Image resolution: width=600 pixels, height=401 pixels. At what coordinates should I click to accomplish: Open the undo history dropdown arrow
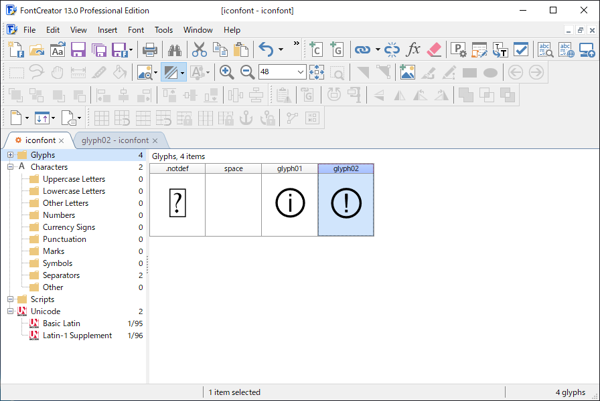click(281, 50)
